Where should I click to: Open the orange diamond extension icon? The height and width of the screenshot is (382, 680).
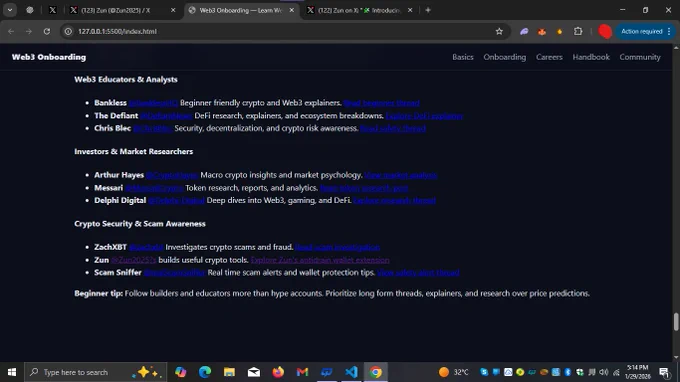pyautogui.click(x=559, y=31)
